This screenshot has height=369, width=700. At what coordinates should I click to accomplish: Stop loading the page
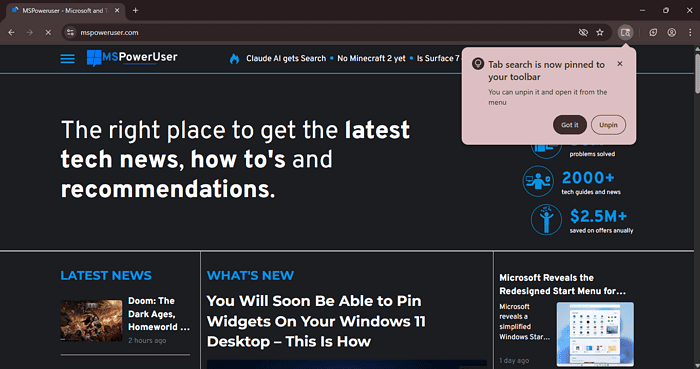click(x=48, y=33)
